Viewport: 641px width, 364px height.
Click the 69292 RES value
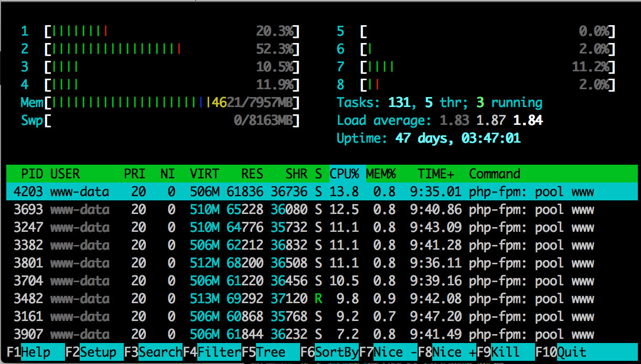click(x=245, y=299)
